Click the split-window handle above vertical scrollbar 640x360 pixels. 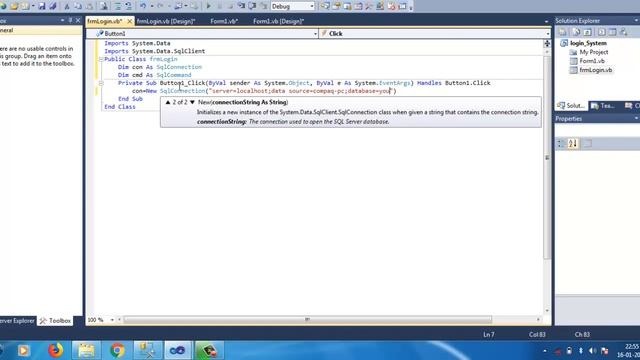pos(547,44)
